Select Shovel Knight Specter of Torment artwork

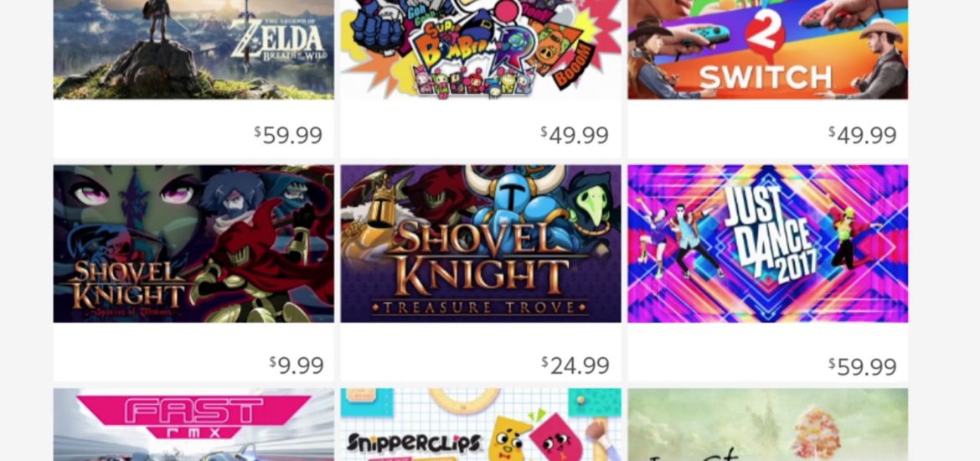click(x=193, y=244)
